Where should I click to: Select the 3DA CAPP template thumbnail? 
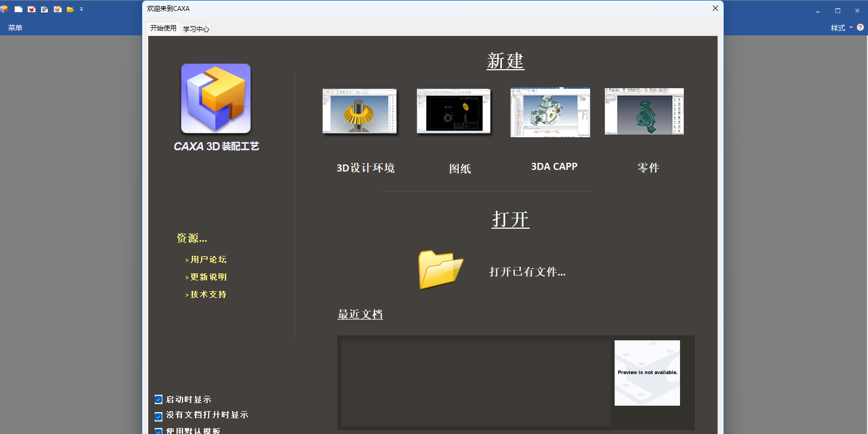tap(550, 112)
